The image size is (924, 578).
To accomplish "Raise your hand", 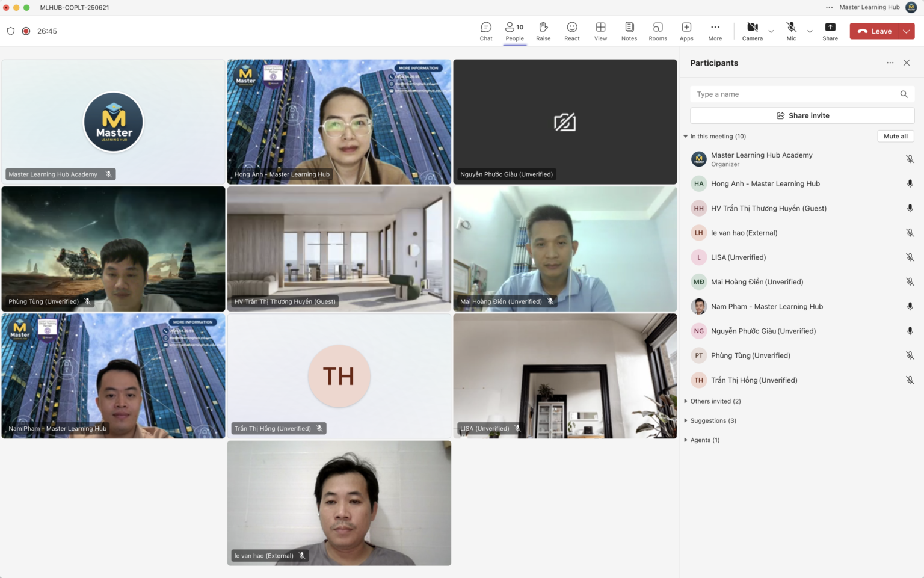I will click(x=543, y=31).
